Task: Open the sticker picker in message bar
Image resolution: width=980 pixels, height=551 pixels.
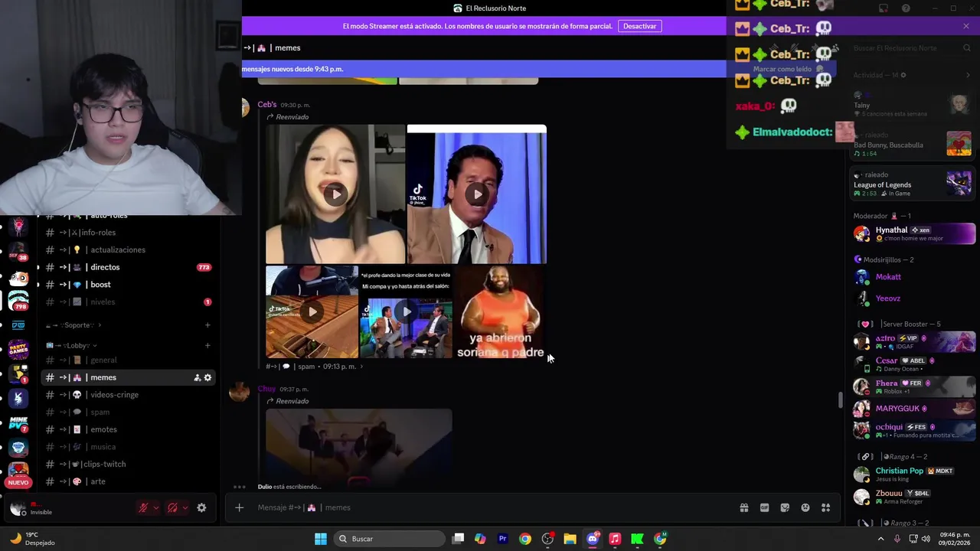Action: coord(785,507)
